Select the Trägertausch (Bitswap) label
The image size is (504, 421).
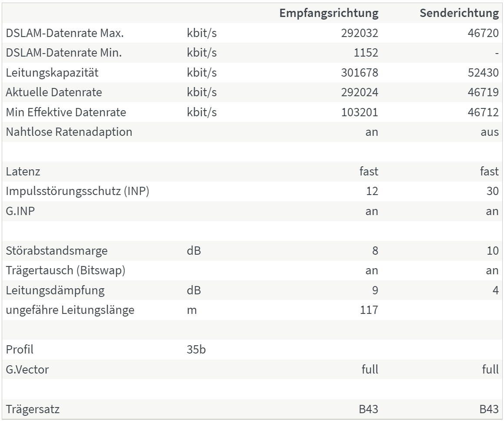(x=66, y=270)
